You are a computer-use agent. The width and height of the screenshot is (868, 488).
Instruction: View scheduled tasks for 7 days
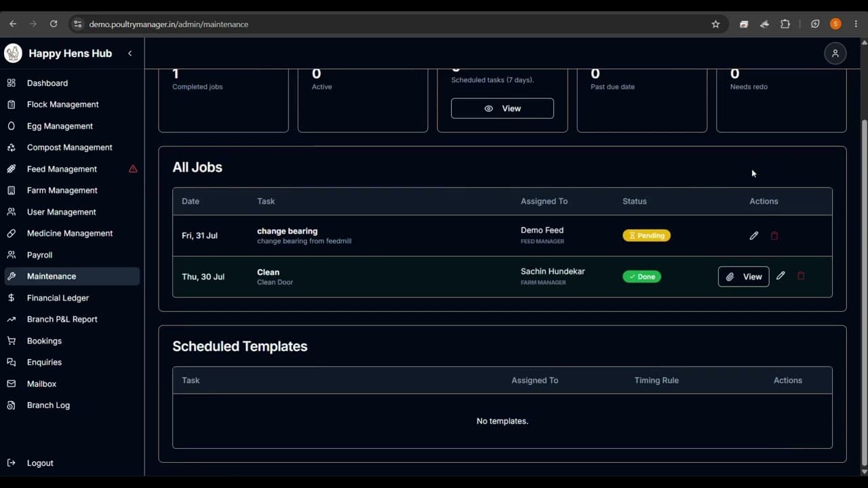(502, 108)
